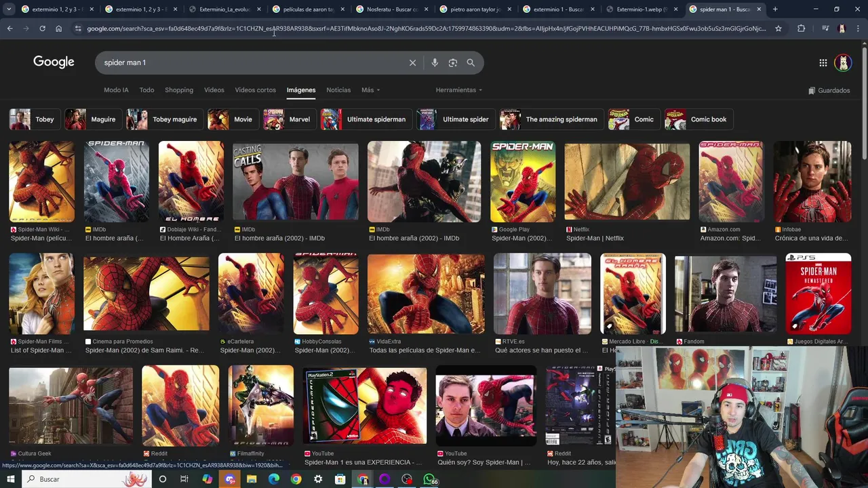The image size is (868, 488).
Task: Click the Google logo
Action: tap(54, 62)
